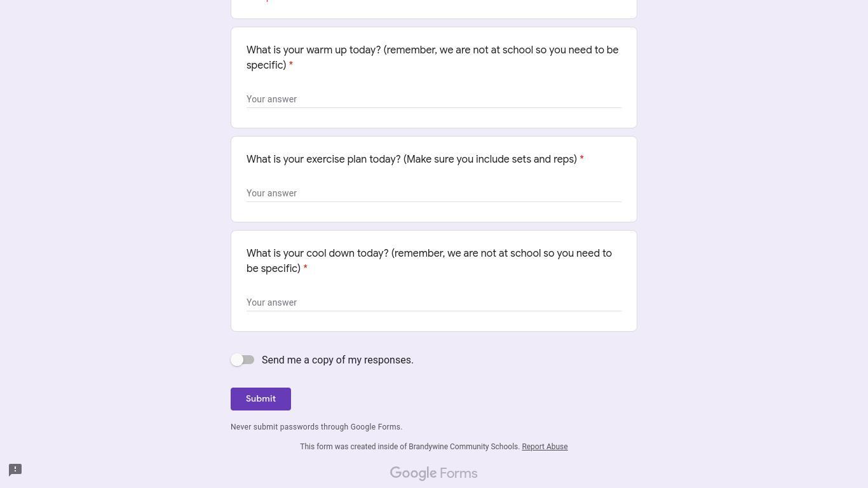
Task: Click the required asterisk on the warm up question
Action: coord(291,65)
